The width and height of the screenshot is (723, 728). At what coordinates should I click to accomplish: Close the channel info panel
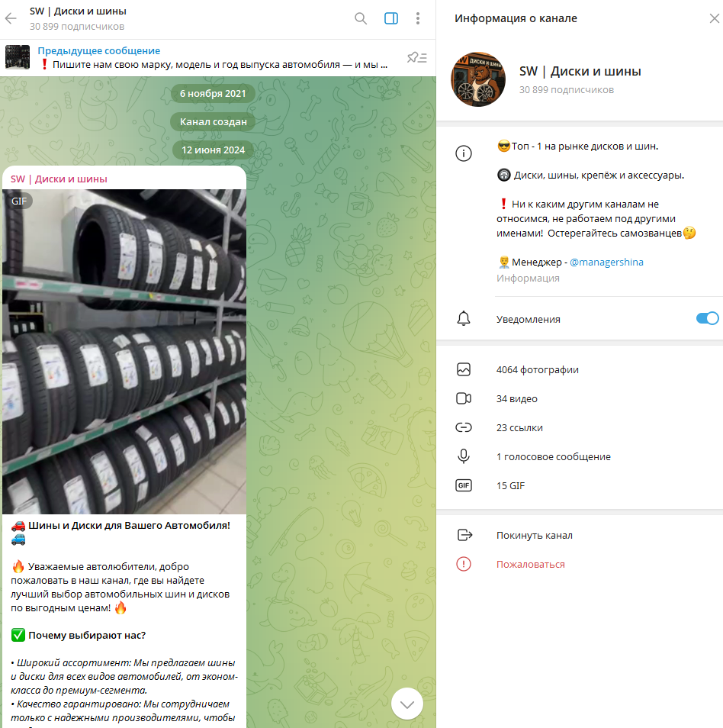(x=713, y=19)
